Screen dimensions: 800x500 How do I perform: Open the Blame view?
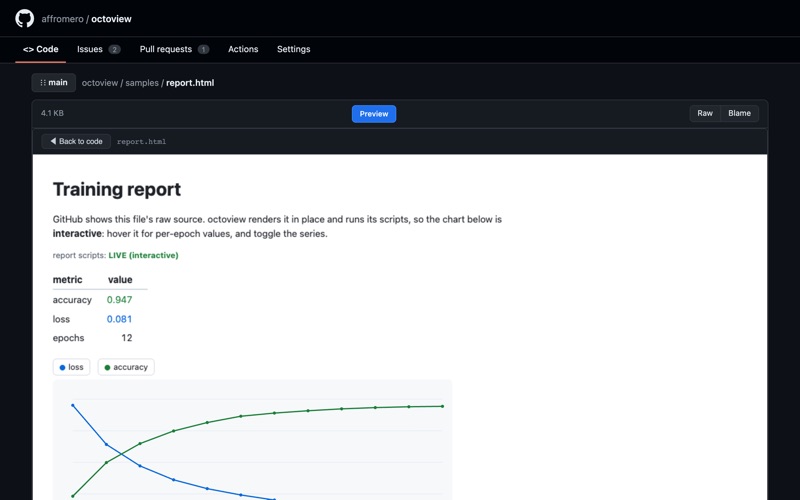click(x=739, y=113)
